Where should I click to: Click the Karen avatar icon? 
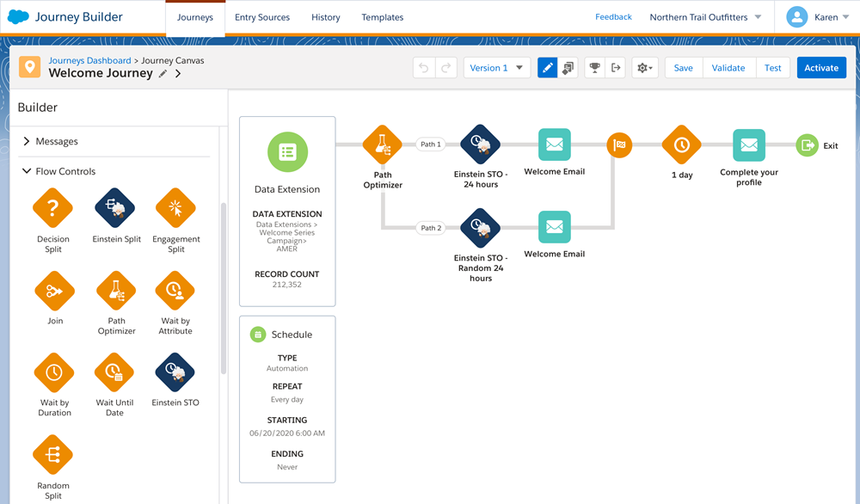(797, 17)
